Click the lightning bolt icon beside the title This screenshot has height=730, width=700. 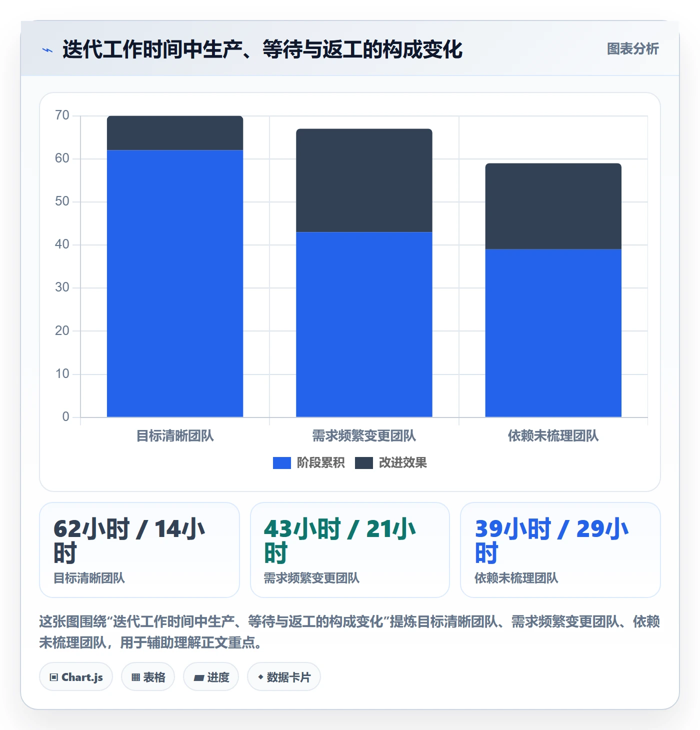point(47,50)
